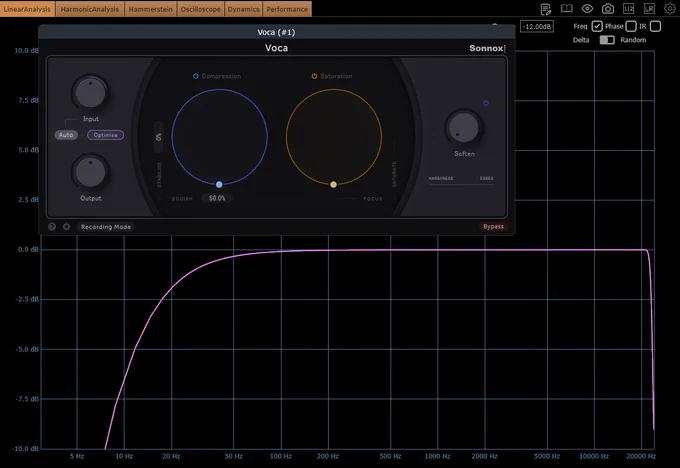The image size is (680, 468).
Task: Toggle the Compression power icon
Action: point(196,76)
